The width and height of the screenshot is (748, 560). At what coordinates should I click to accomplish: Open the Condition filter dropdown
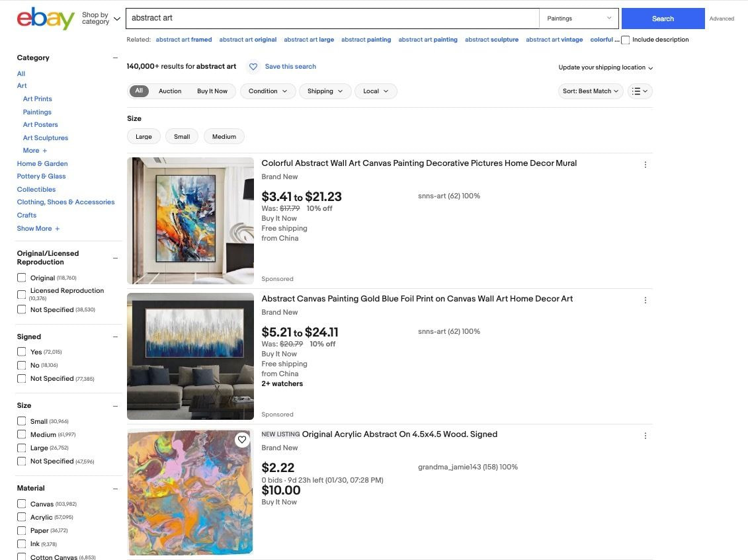click(x=268, y=91)
